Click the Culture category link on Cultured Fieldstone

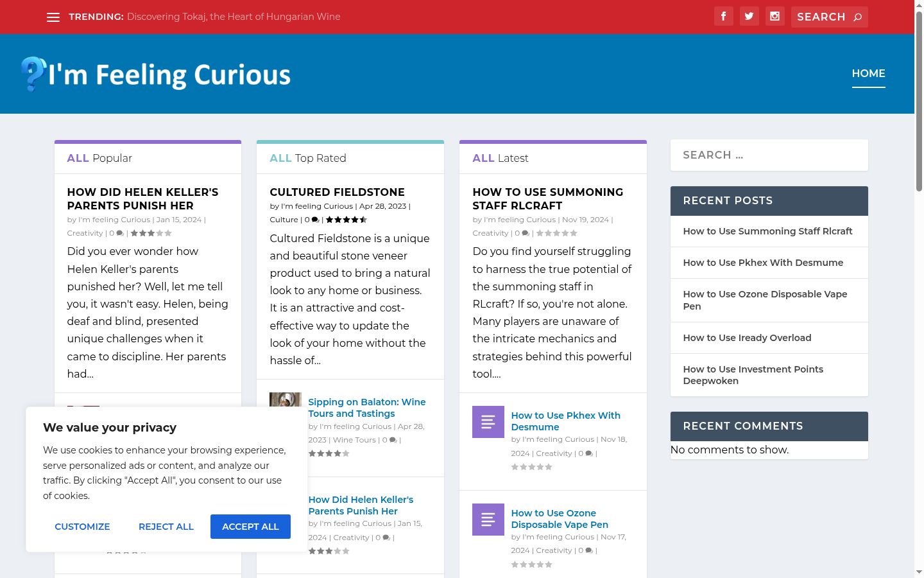pos(284,220)
